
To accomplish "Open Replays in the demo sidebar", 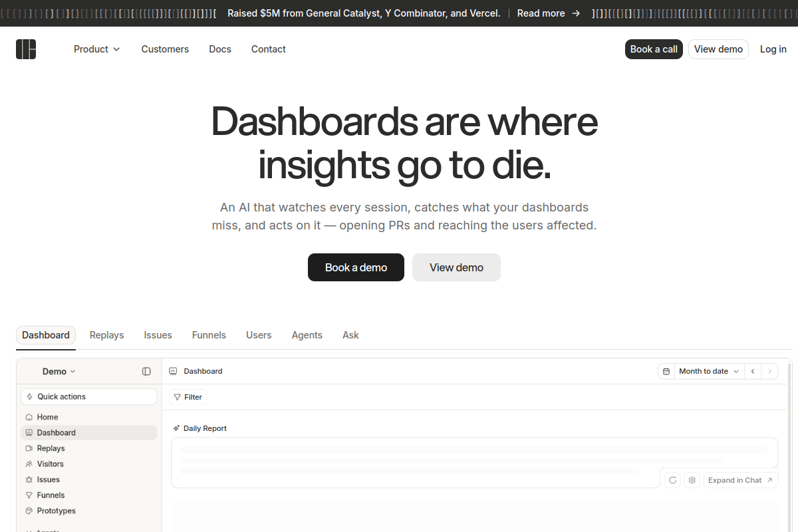I will pos(89,448).
